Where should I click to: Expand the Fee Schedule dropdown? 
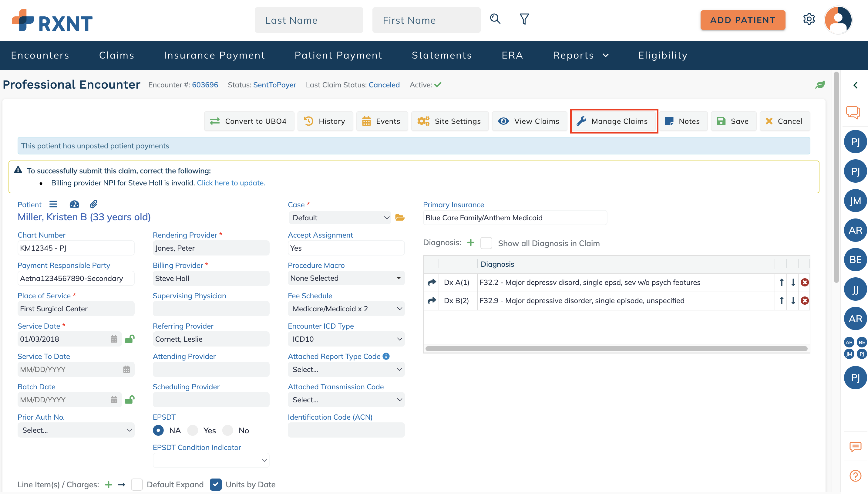[346, 309]
